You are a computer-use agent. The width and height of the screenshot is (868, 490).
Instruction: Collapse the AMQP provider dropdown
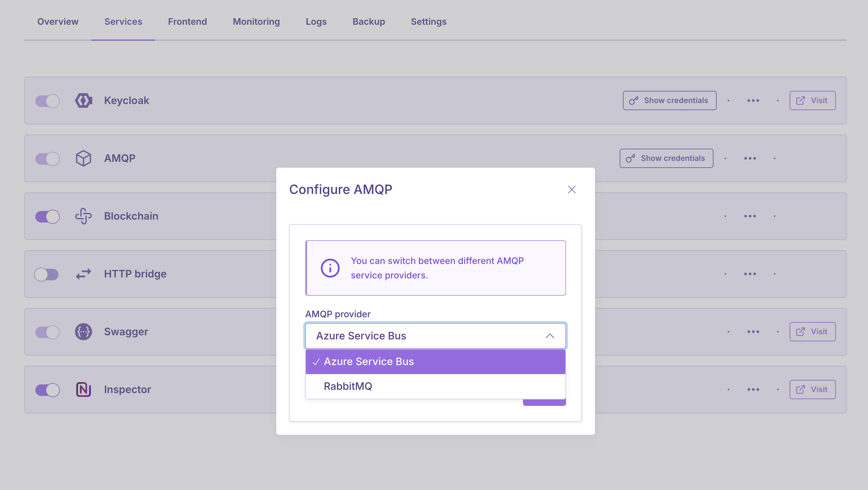coord(550,336)
